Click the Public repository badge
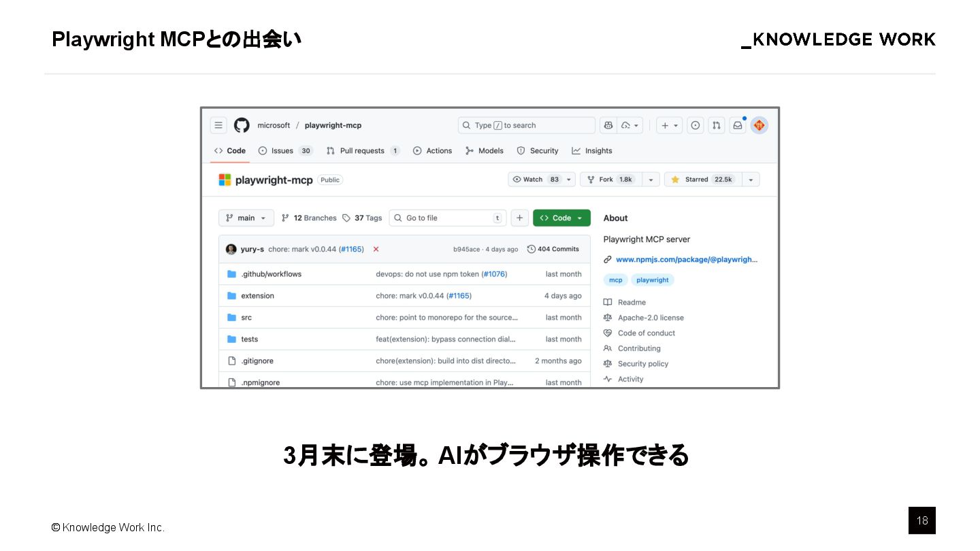Screen dimensions: 980x551 (x=330, y=180)
